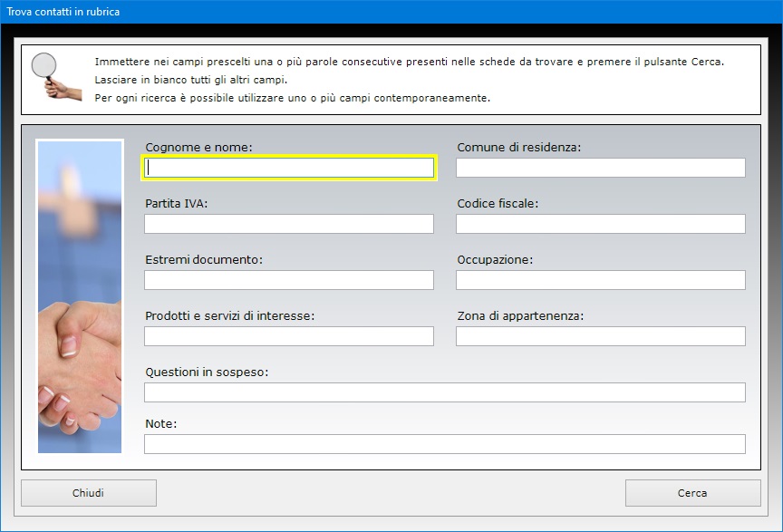The width and height of the screenshot is (783, 532).
Task: Focus the Cognome e nome field
Action: [289, 168]
